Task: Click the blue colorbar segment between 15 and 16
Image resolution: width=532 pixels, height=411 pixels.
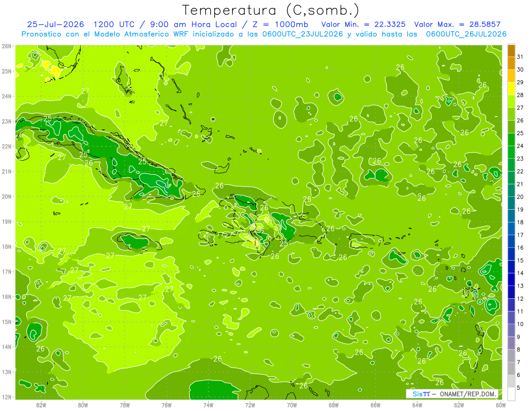Action: point(511,254)
